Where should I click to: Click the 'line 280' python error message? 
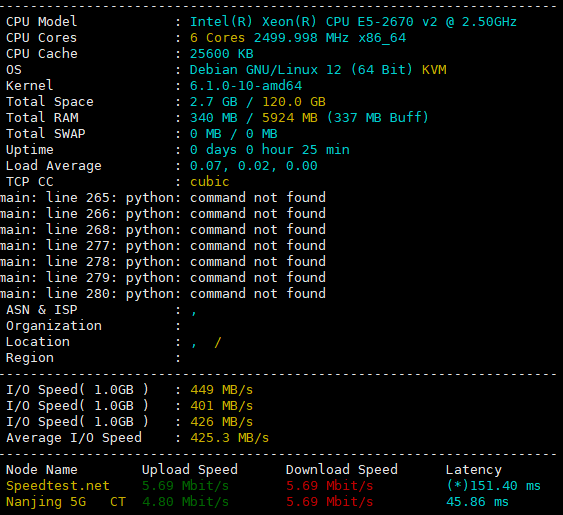(x=163, y=294)
